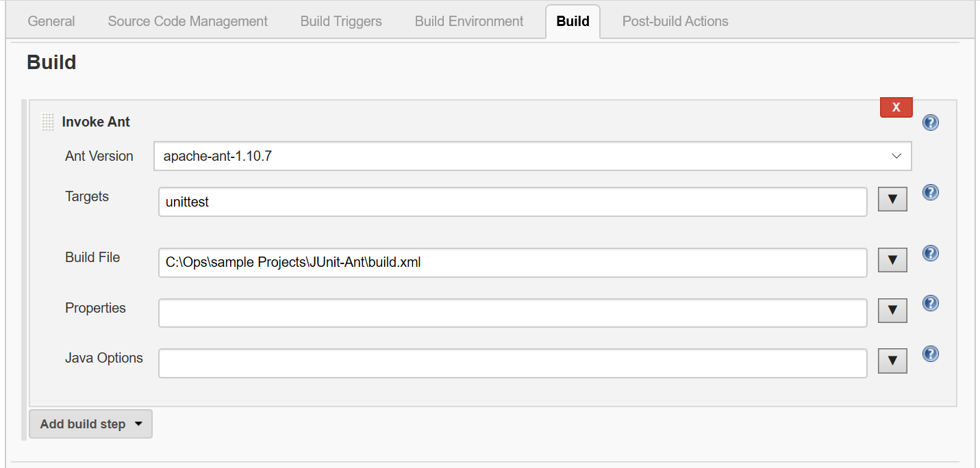
Task: Click help icon next to Build File
Action: [x=930, y=253]
